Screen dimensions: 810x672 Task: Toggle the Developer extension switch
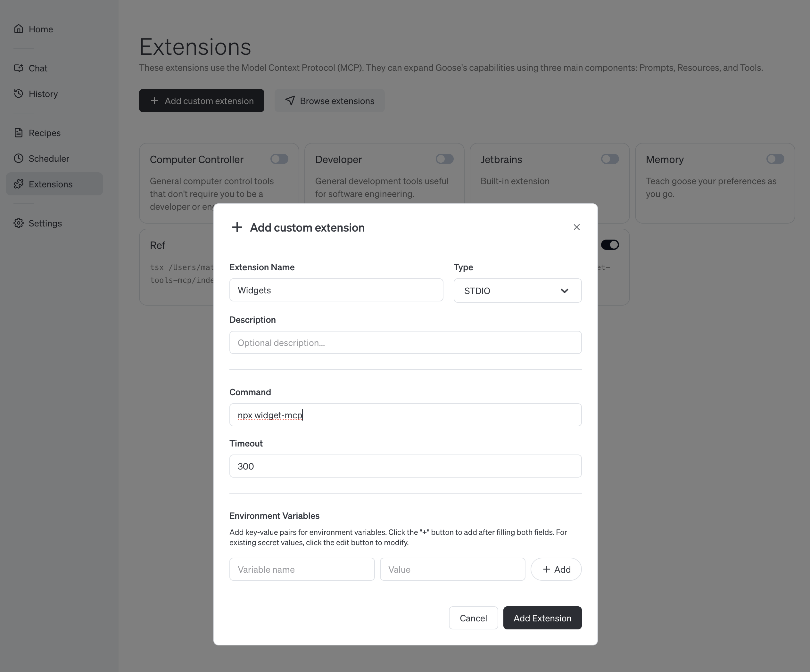click(x=444, y=159)
